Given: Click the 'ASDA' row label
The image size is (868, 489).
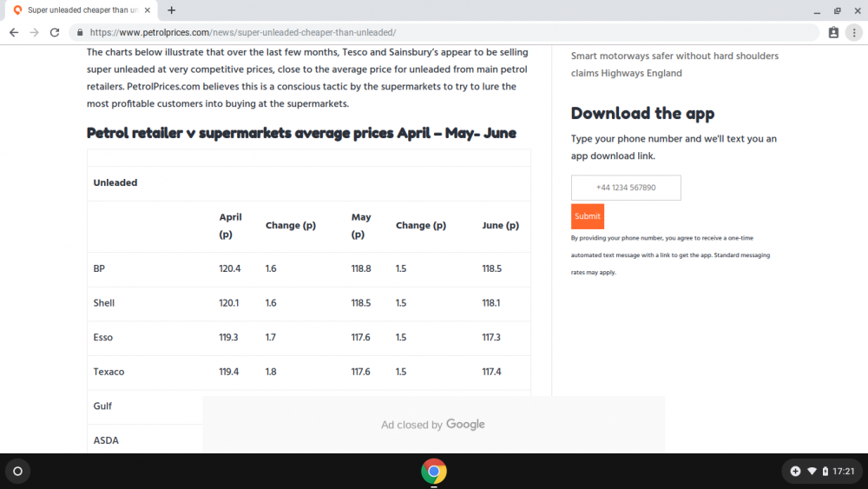Looking at the screenshot, I should click(106, 440).
